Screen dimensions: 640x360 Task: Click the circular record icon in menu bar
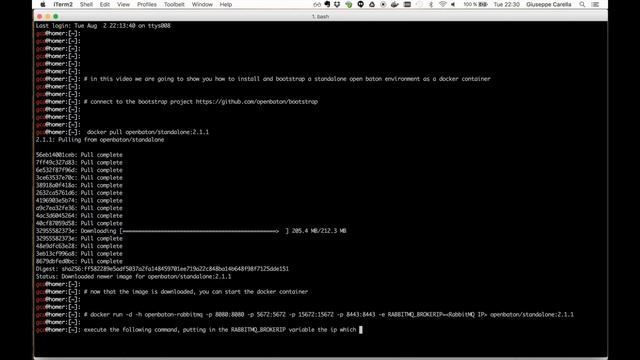383,4
